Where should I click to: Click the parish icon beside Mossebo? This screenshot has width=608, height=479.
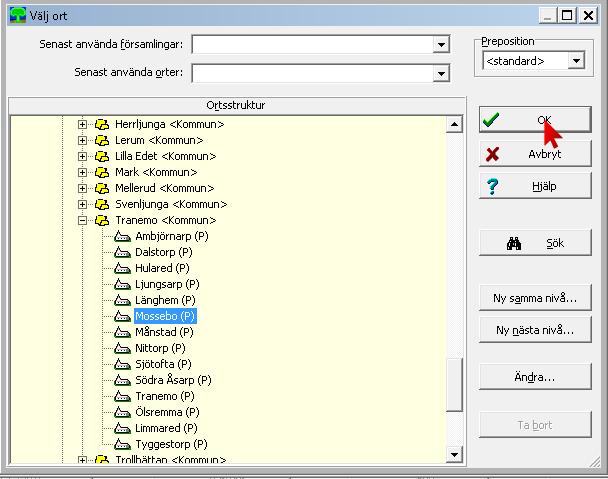[x=123, y=316]
